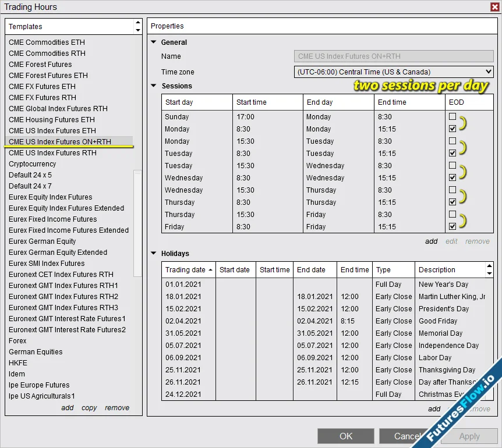Select Default 24 x 5 template

click(x=30, y=175)
